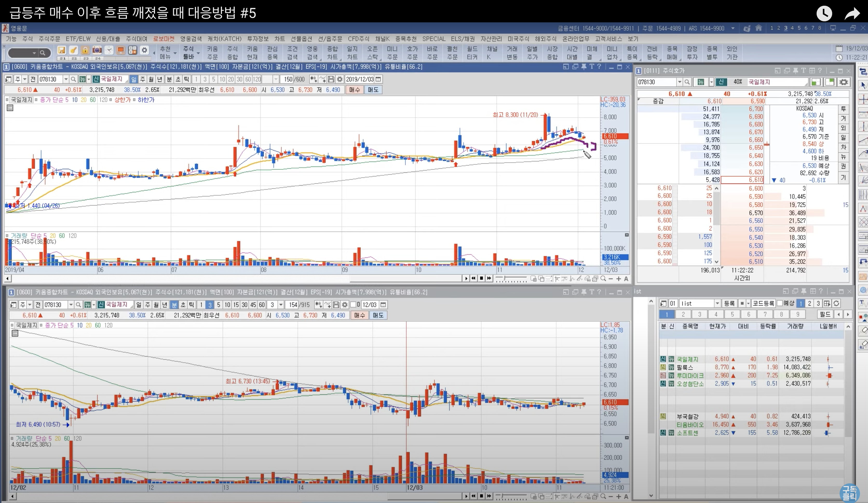
Task: Expand the 추천메뉴 dropdown arrow
Action: 175,53
